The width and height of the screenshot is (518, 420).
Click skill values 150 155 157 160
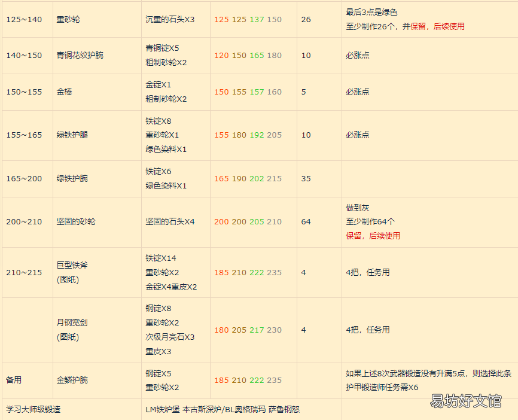(x=248, y=92)
